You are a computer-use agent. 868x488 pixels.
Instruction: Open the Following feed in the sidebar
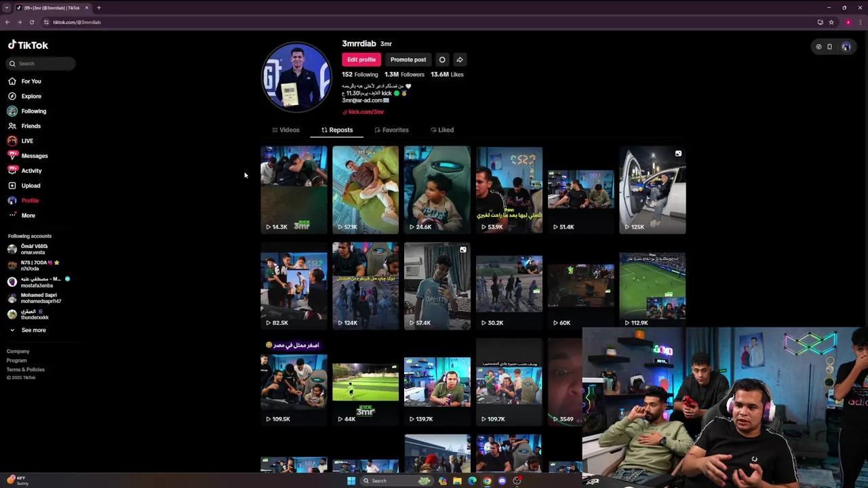coord(27,111)
